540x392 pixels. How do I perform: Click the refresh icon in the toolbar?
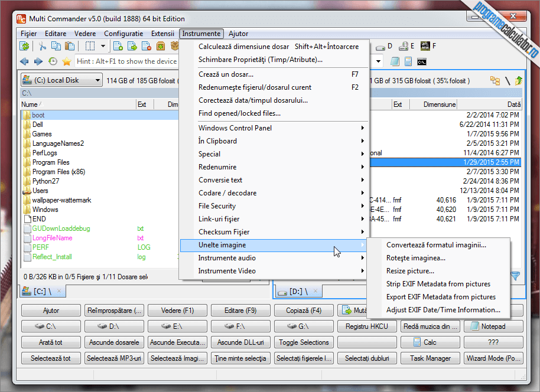[x=24, y=46]
